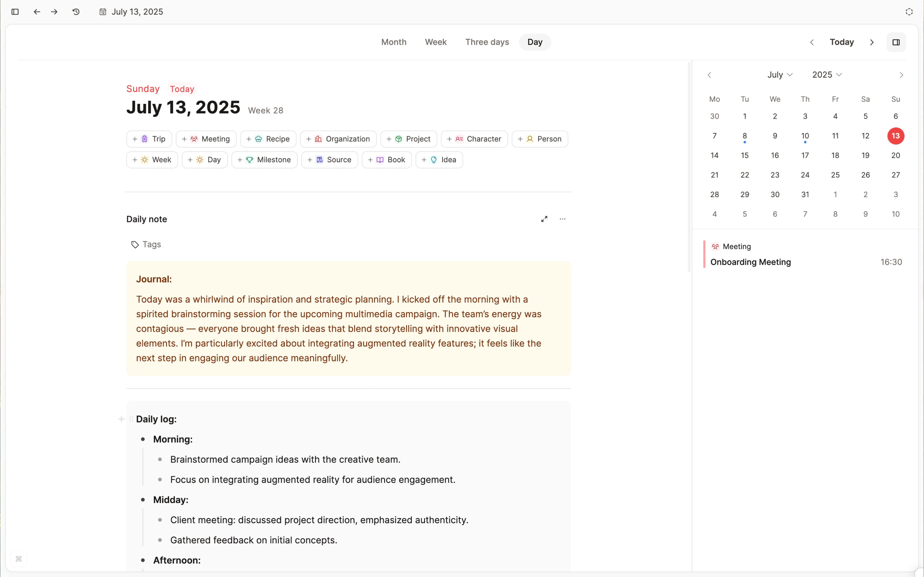Open version history via the clock icon
924x577 pixels.
click(76, 12)
